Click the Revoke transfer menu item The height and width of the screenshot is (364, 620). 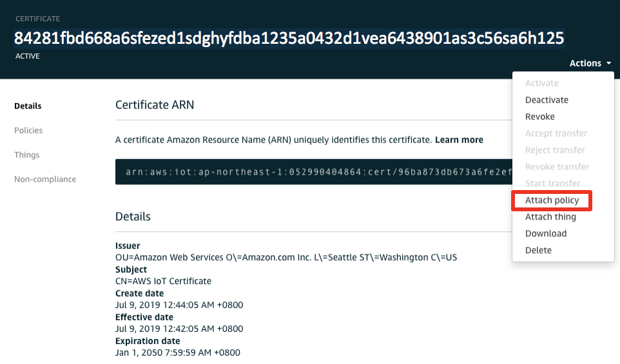[557, 167]
